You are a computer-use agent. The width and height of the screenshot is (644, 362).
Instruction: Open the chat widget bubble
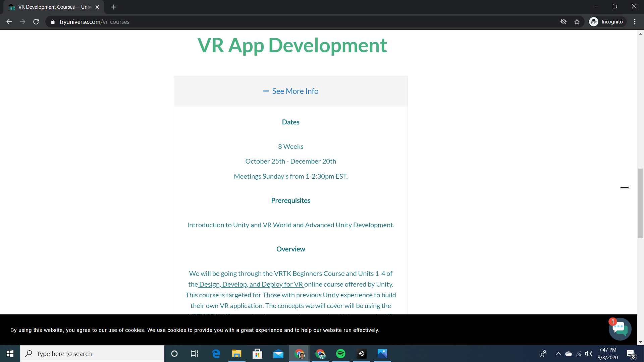[x=620, y=329]
